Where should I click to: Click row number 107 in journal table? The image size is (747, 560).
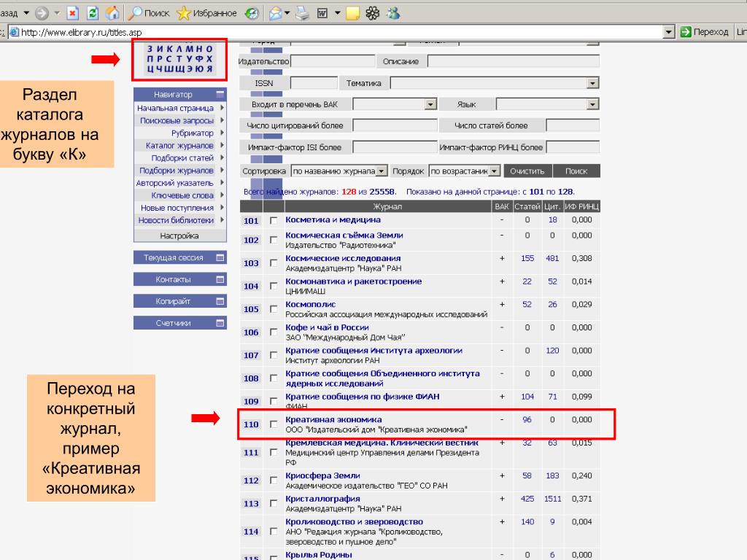point(251,355)
